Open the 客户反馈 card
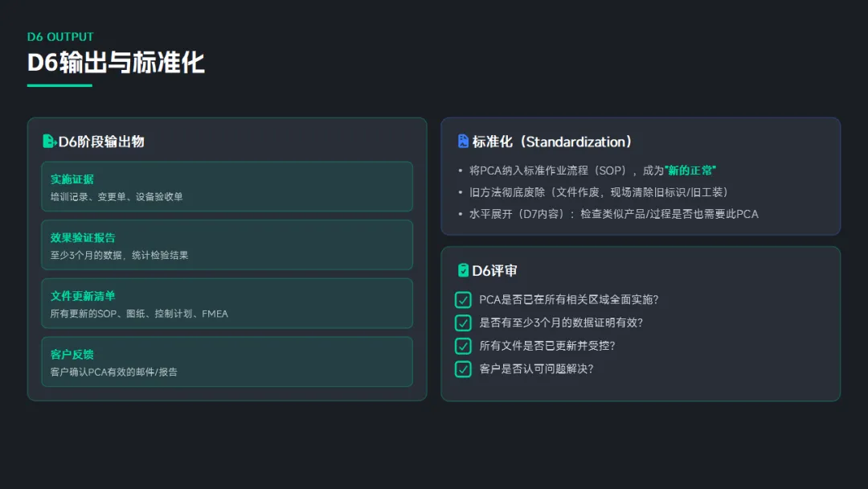The width and height of the screenshot is (868, 489). (x=227, y=362)
